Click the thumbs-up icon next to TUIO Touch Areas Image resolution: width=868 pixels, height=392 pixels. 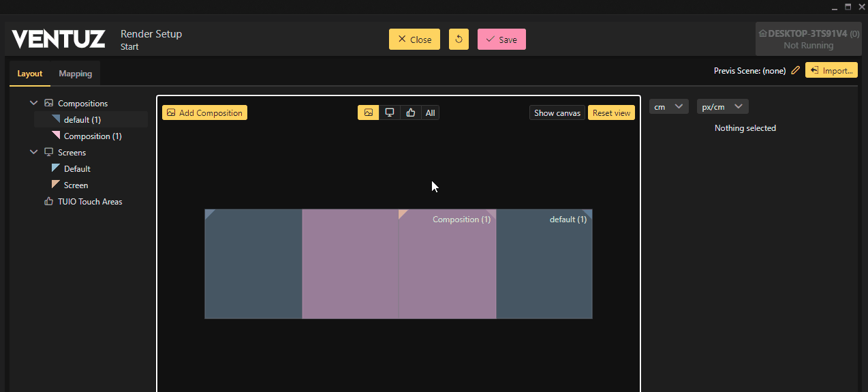48,201
